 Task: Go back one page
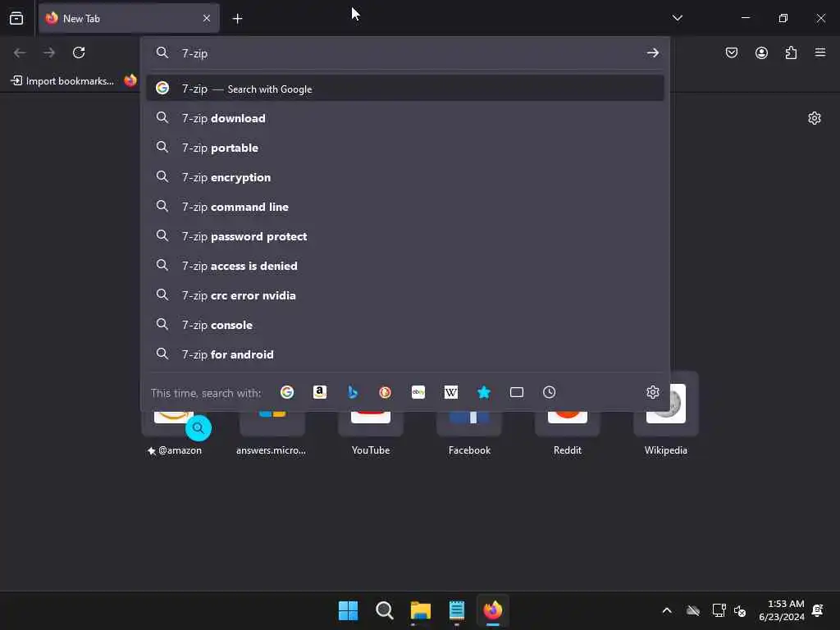tap(20, 52)
